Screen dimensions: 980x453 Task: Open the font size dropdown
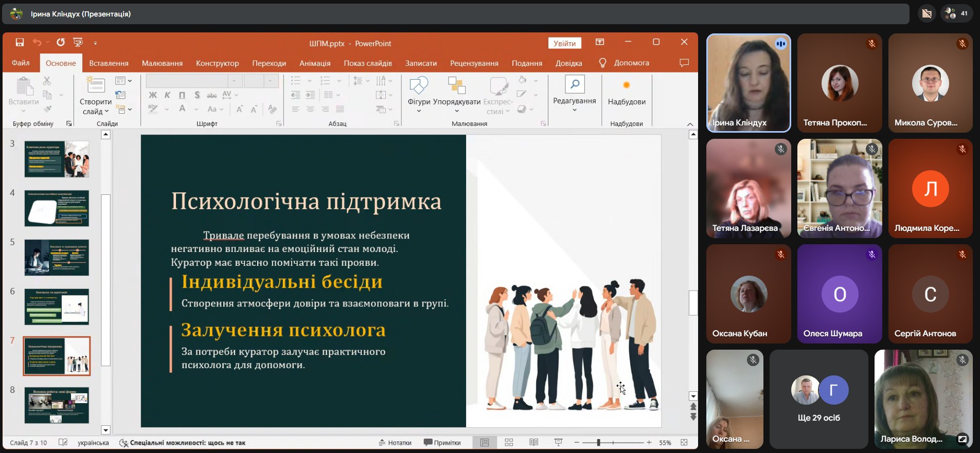(x=271, y=81)
